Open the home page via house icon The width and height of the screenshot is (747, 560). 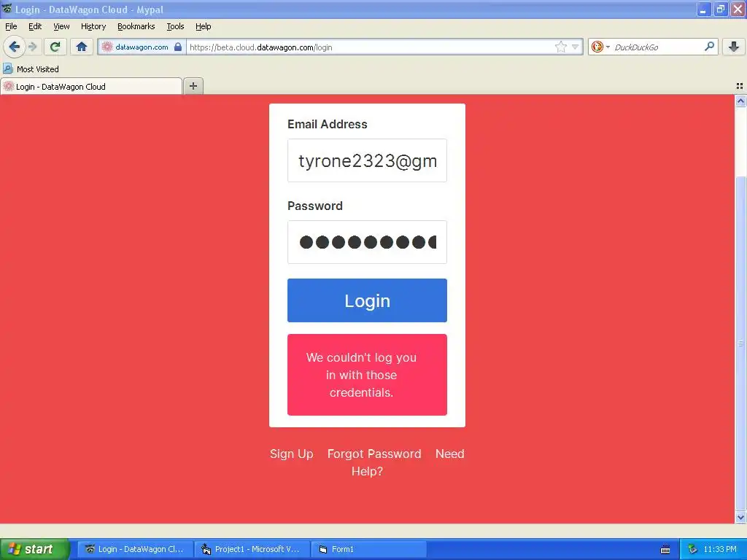[82, 47]
